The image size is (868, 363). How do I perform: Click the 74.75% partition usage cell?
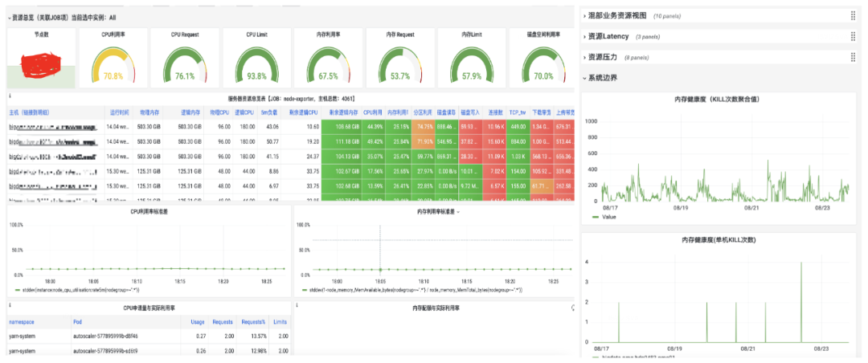[x=423, y=127]
